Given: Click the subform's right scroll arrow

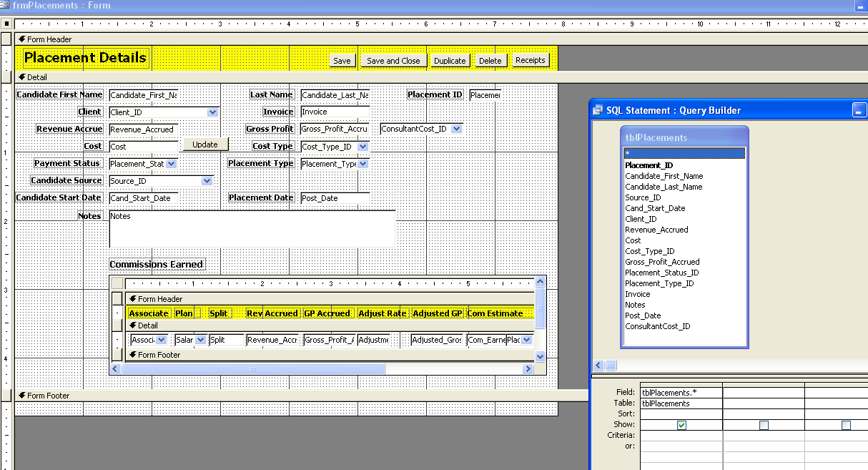Looking at the screenshot, I should click(x=528, y=369).
